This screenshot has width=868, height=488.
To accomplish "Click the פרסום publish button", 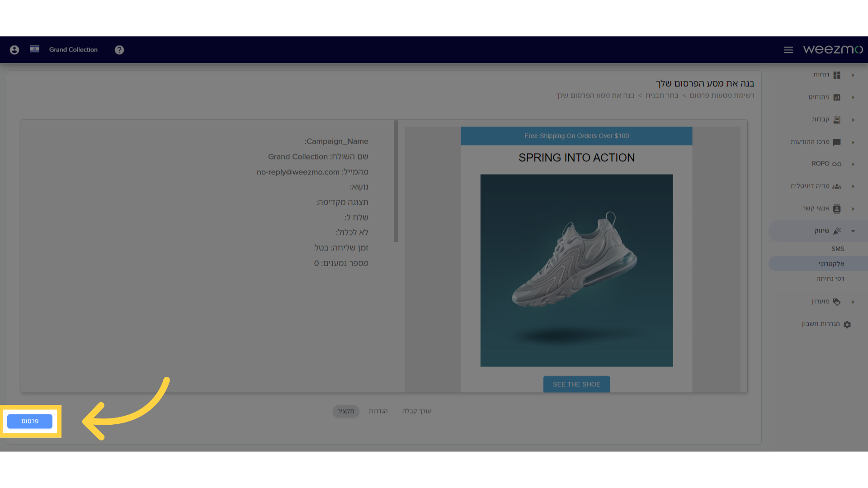I will pyautogui.click(x=29, y=421).
